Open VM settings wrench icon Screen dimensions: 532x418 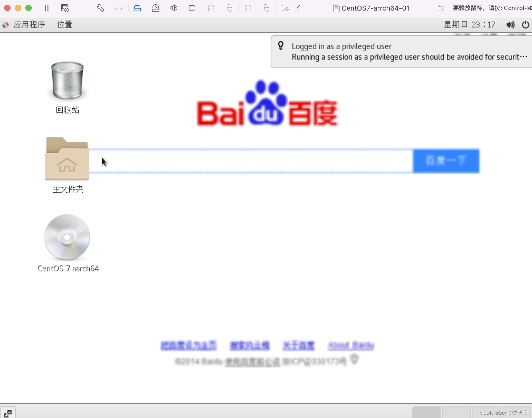pos(100,8)
